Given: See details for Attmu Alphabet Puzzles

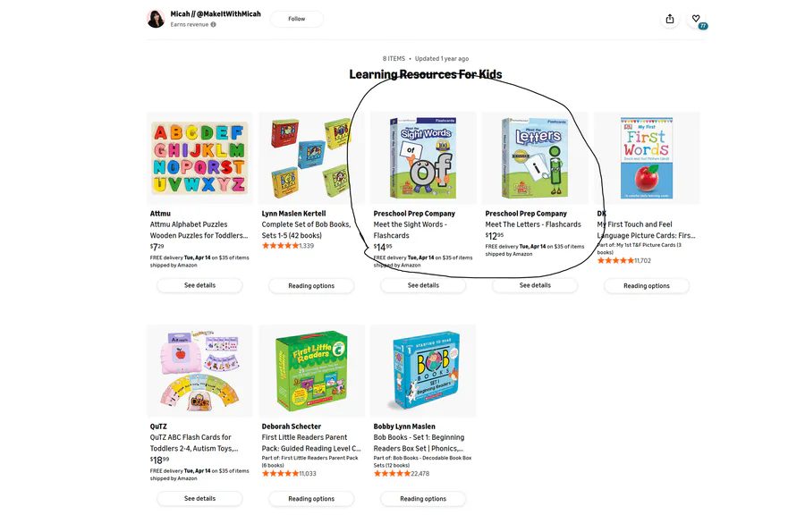Looking at the screenshot, I should pos(199,285).
